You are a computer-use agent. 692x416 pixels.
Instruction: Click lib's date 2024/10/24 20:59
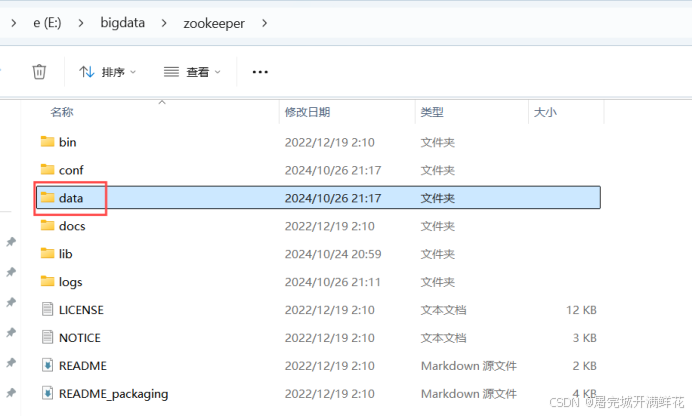click(x=333, y=254)
